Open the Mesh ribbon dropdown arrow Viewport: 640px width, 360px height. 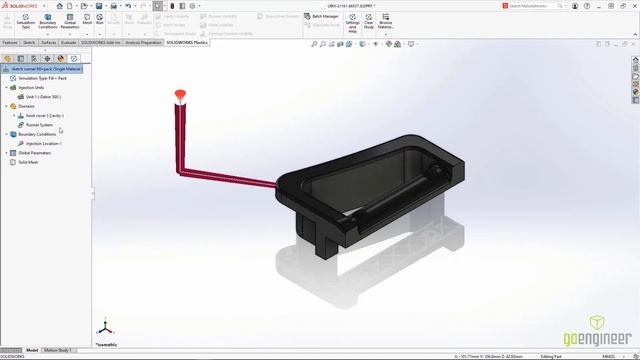click(87, 34)
